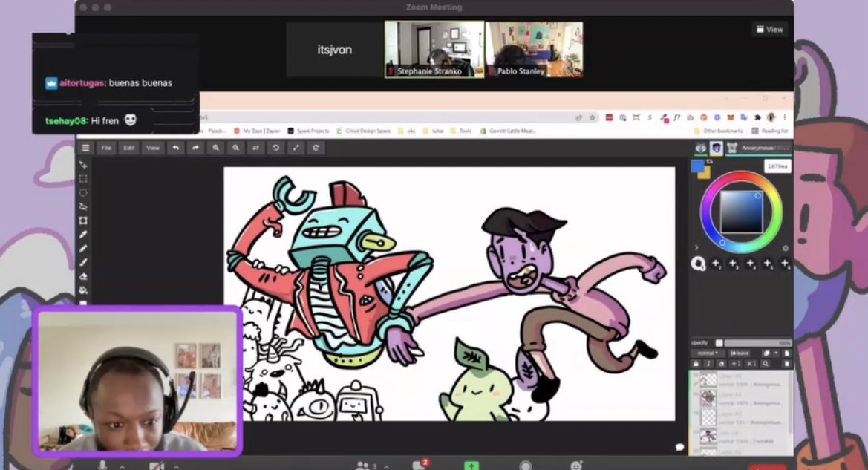
Task: Click the layer opacity slider bar
Action: (757, 343)
